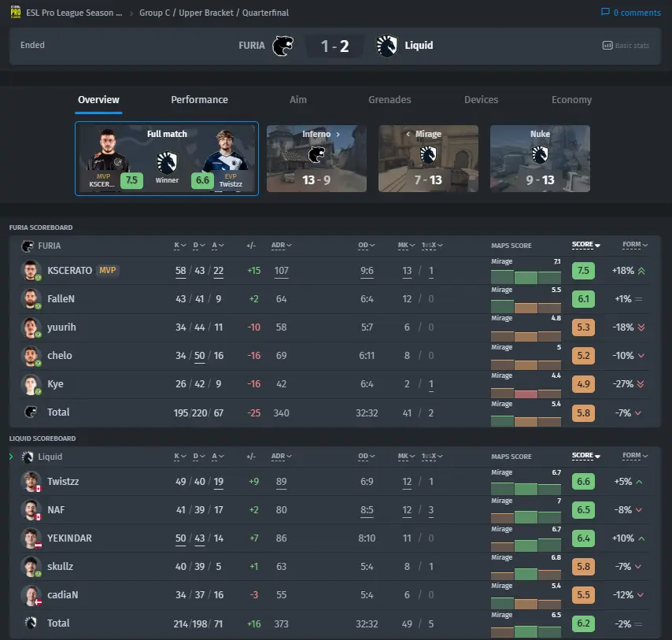Click the Liquid winner logo in Full match card

click(167, 163)
